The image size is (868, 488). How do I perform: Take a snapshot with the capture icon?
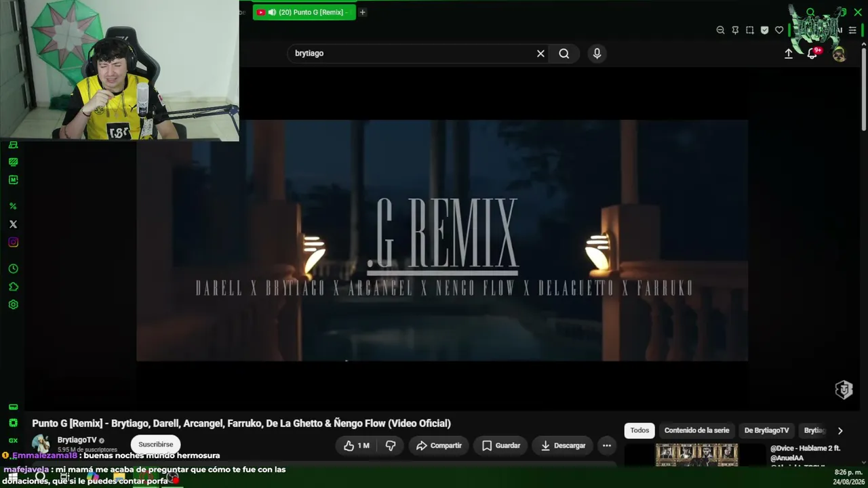click(749, 30)
